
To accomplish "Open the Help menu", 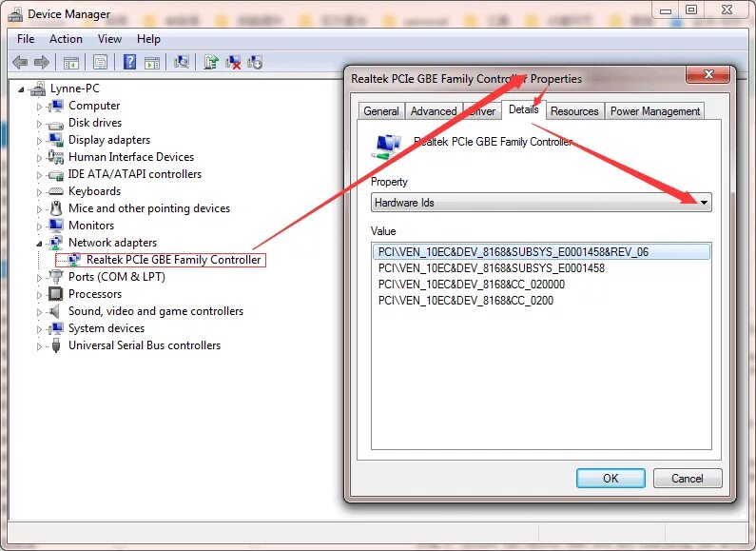I will (148, 39).
